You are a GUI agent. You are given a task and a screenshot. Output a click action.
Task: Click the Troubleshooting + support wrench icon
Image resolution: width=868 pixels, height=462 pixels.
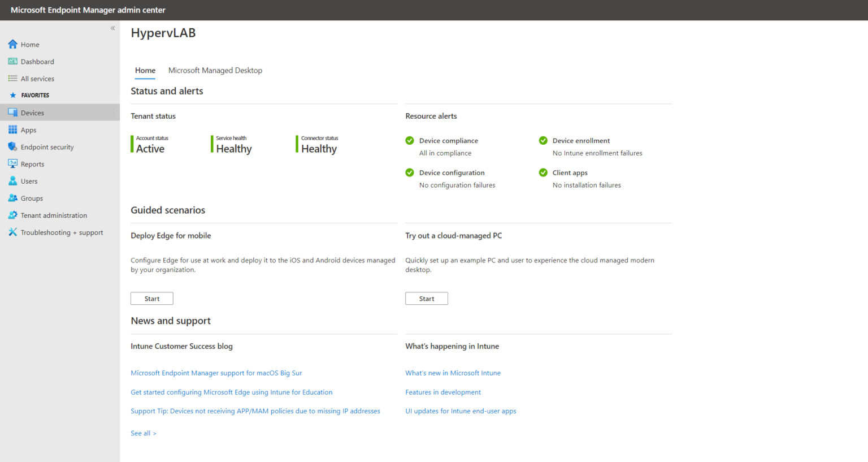[x=12, y=232]
